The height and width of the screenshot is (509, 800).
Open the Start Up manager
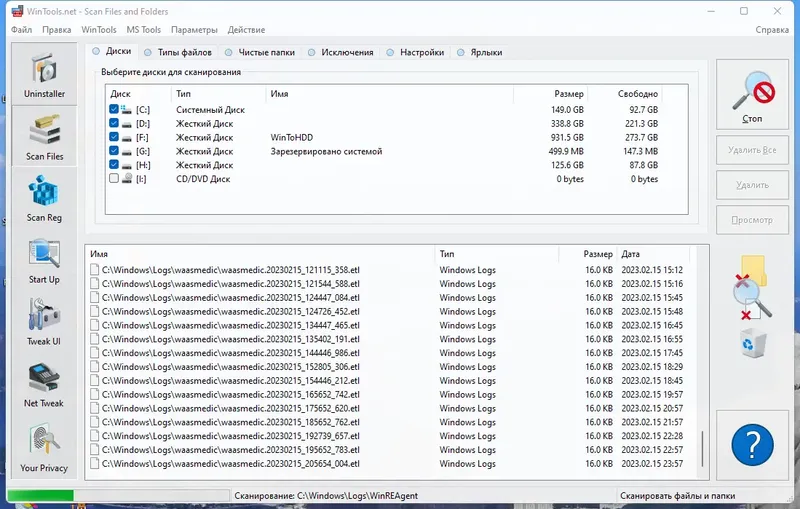(44, 261)
